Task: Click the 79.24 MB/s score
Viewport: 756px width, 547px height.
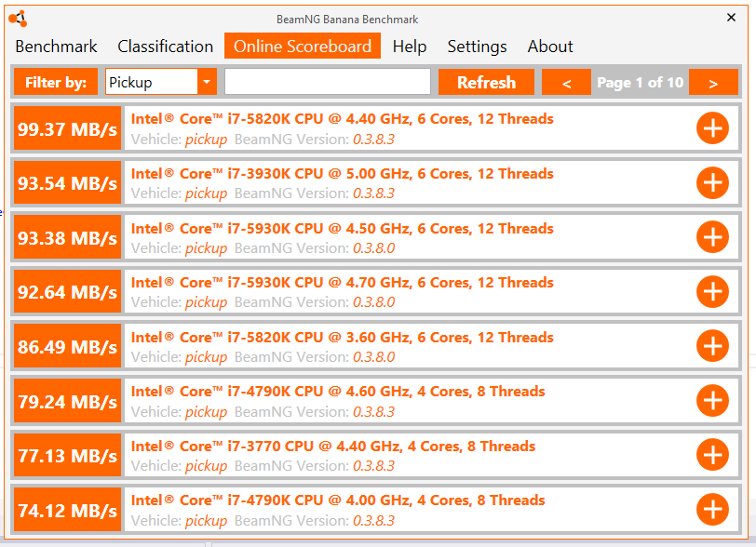Action: point(67,401)
